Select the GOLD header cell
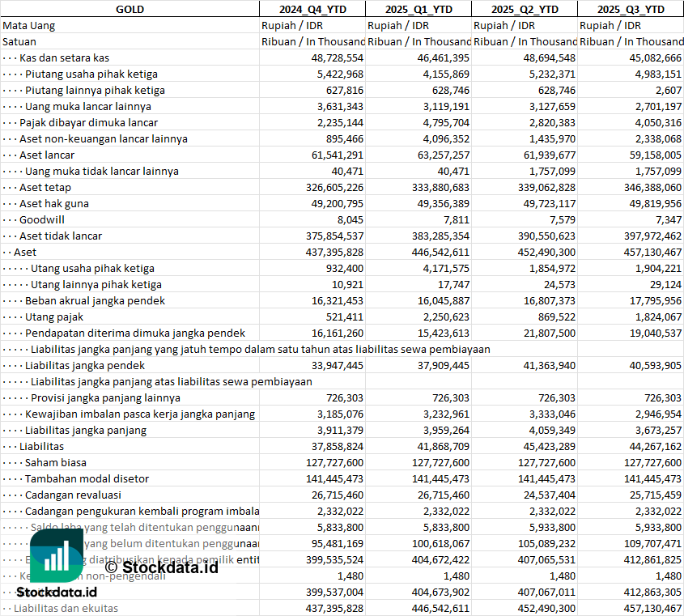Screen dimensions: 684x616 pos(130,9)
